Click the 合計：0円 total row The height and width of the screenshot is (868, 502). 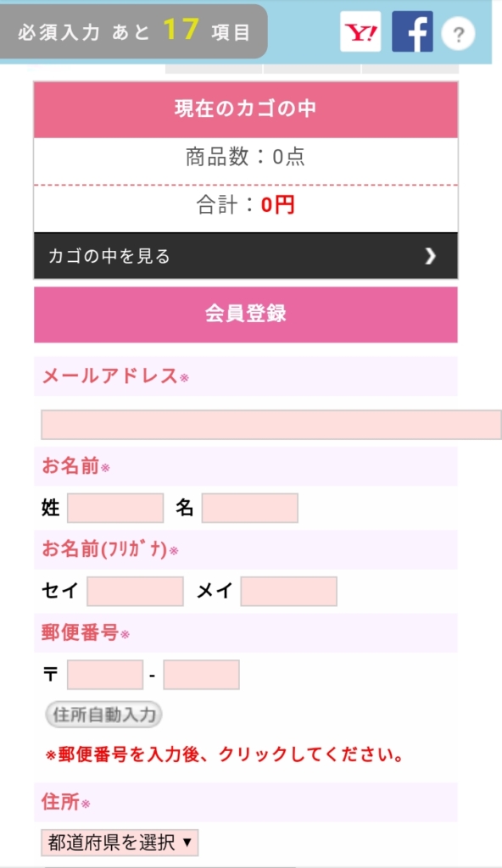pos(245,205)
